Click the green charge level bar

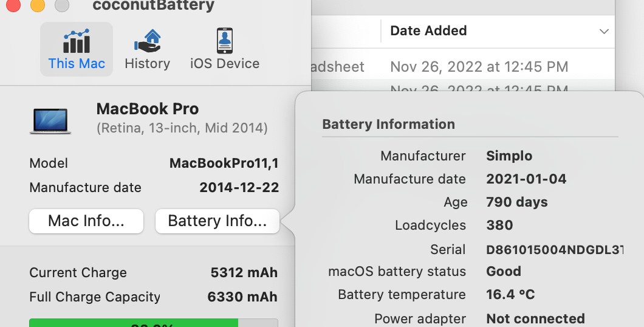(x=134, y=323)
